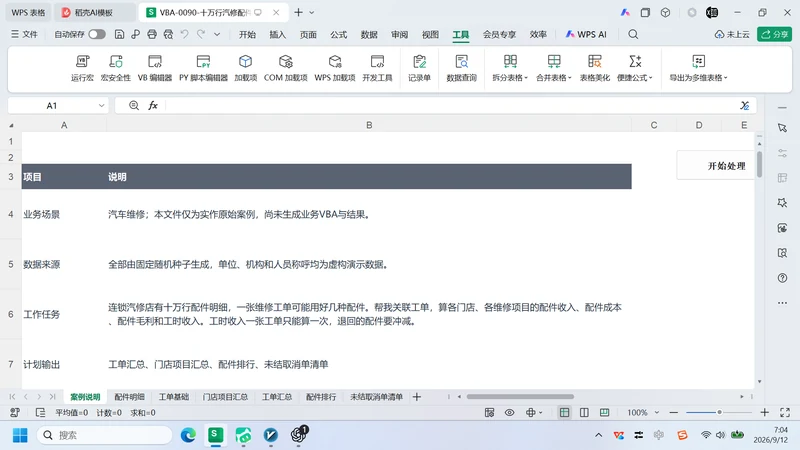Open the selection pane arrow icon in right sidebar
Viewport: 800px width, 450px height.
coord(782,128)
